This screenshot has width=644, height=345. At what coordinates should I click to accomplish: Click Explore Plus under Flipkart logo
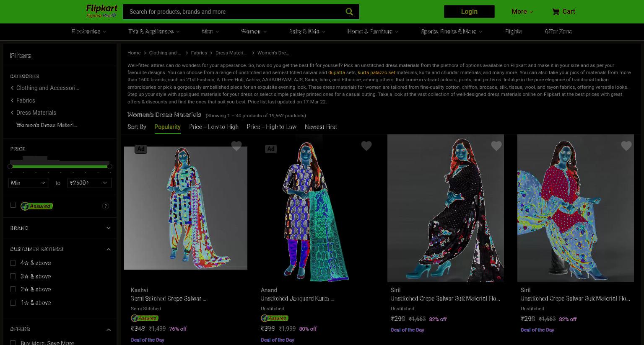pos(101,15)
